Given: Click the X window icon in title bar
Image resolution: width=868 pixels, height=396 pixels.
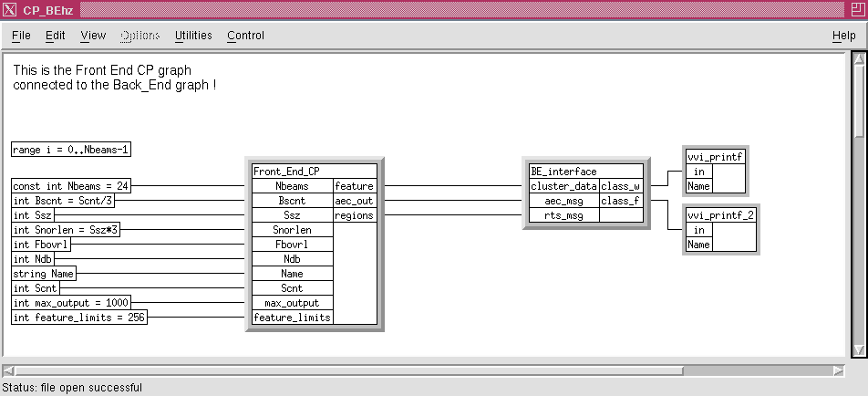Looking at the screenshot, I should 10,9.
